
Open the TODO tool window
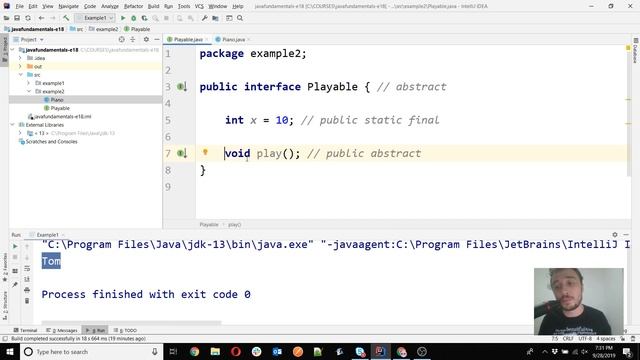(125, 330)
